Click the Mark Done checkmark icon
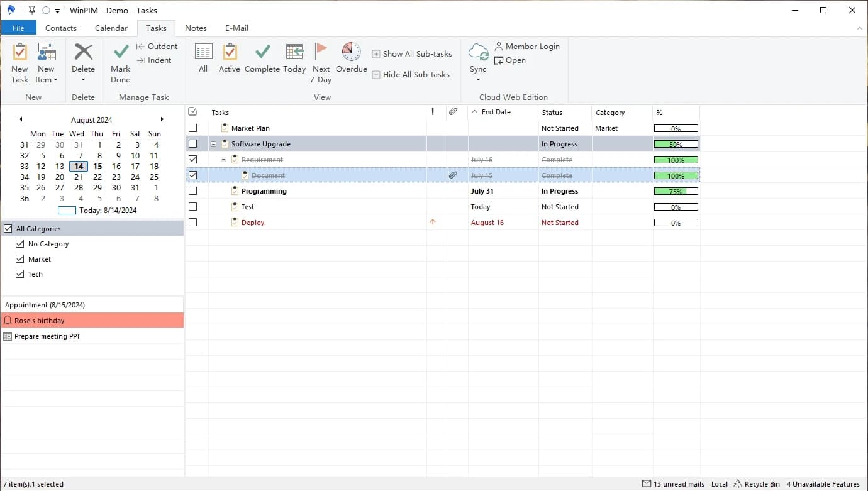 click(x=121, y=53)
